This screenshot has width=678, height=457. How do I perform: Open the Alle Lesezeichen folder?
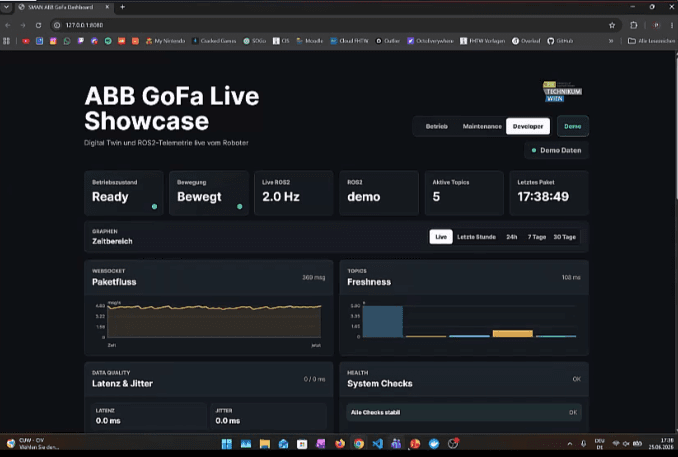pyautogui.click(x=651, y=41)
